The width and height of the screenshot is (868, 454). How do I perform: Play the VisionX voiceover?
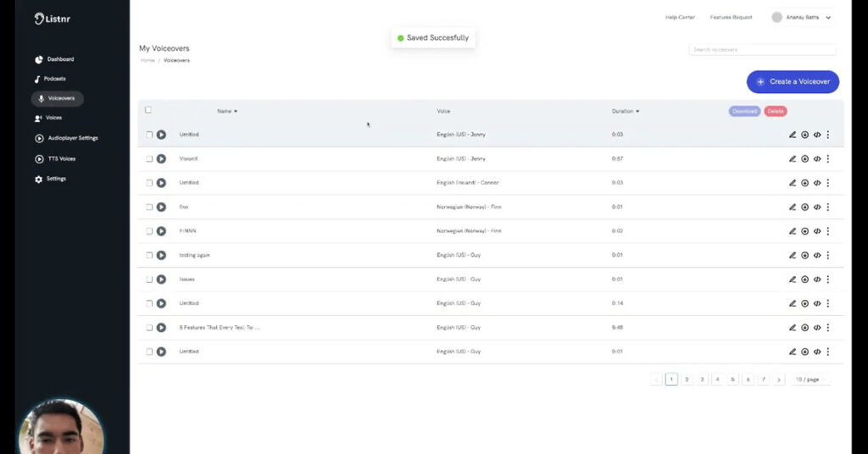pyautogui.click(x=161, y=158)
